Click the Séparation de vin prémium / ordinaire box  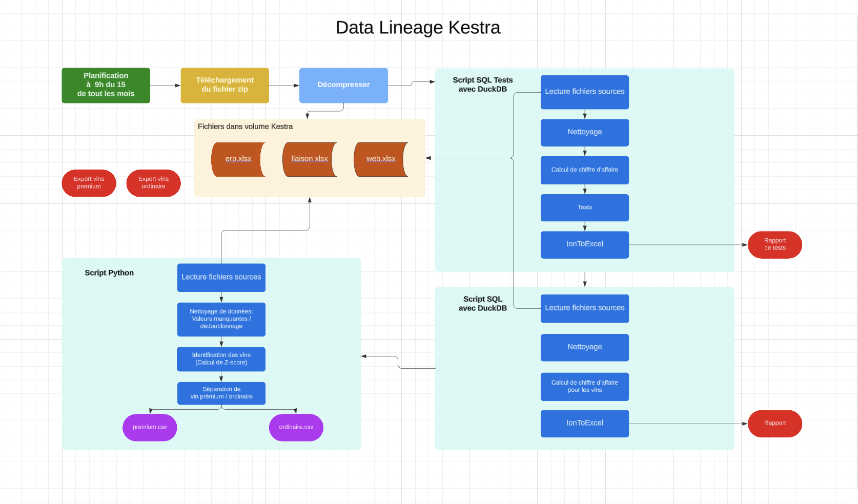[x=221, y=393]
